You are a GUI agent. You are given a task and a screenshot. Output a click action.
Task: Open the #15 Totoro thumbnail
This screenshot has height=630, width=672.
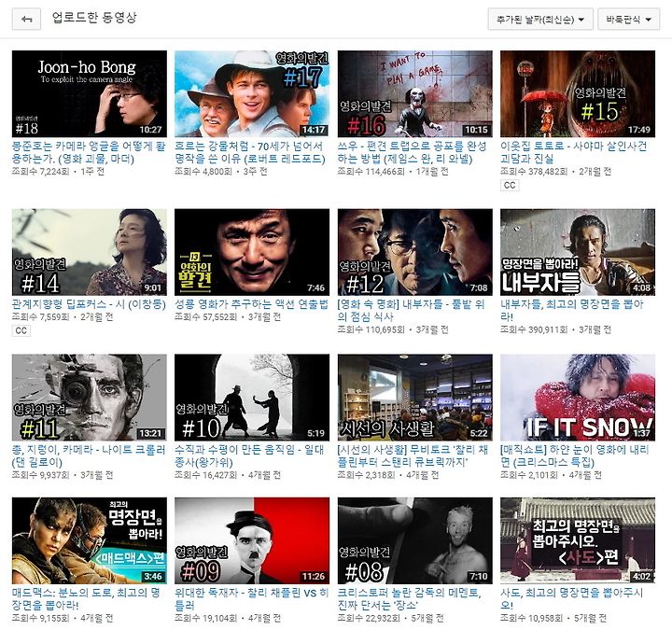tap(578, 94)
